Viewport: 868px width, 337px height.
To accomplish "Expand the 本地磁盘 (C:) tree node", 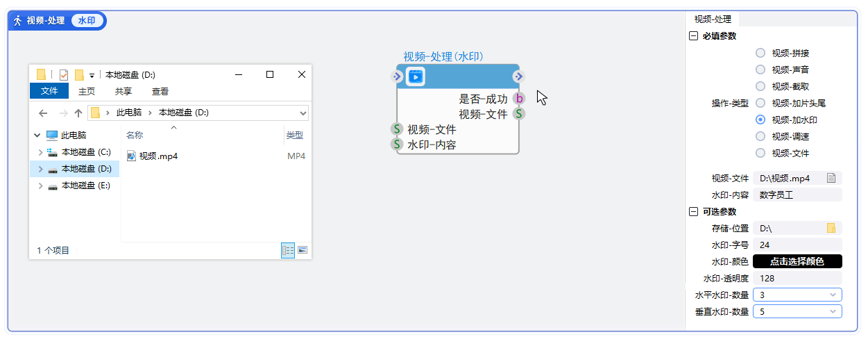I will (41, 152).
